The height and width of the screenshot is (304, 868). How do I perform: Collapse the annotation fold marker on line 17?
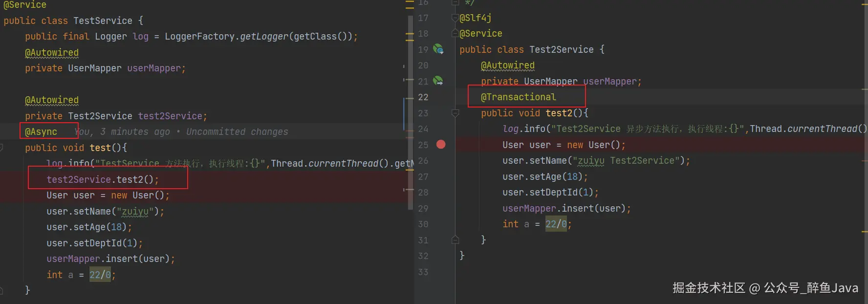pyautogui.click(x=455, y=18)
